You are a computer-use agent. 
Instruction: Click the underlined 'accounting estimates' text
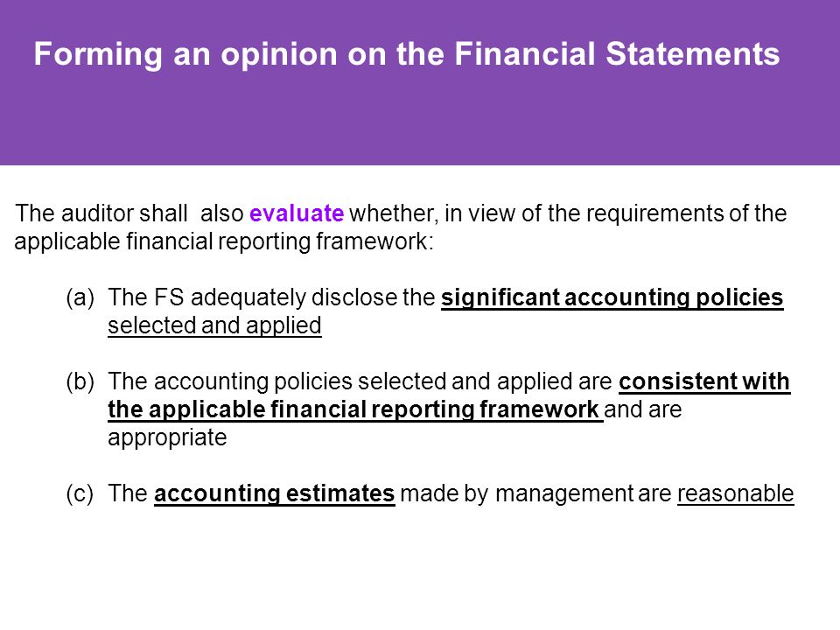click(274, 493)
